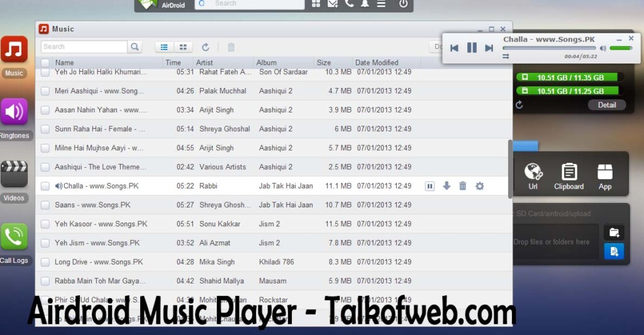
Task: Sort by the Size column header
Action: tap(324, 63)
